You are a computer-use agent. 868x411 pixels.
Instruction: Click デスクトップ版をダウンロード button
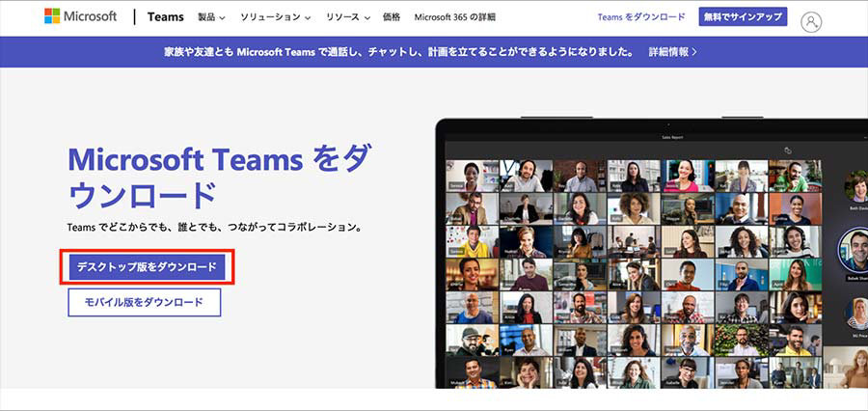tap(147, 267)
